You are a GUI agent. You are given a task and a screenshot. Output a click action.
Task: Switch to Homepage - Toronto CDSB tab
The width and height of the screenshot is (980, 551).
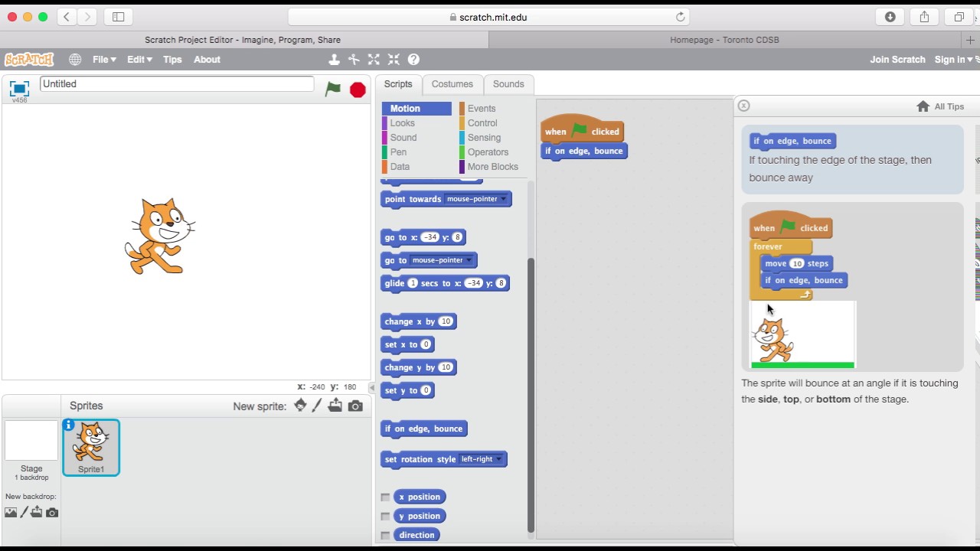click(724, 40)
